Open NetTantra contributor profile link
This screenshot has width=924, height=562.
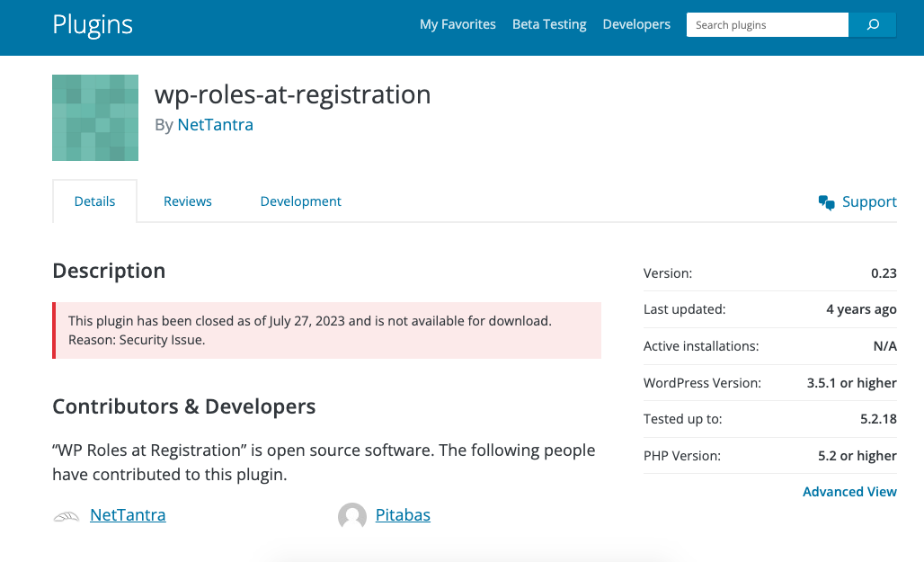(128, 515)
